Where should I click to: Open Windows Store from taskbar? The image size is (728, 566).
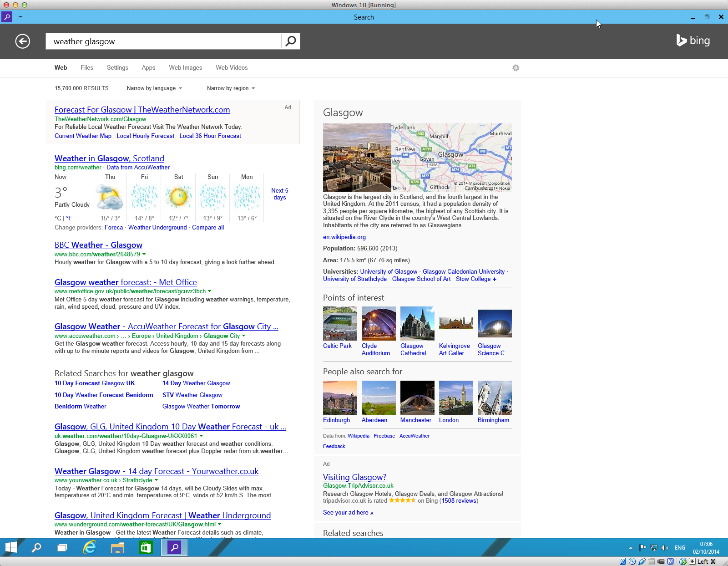pos(146,547)
